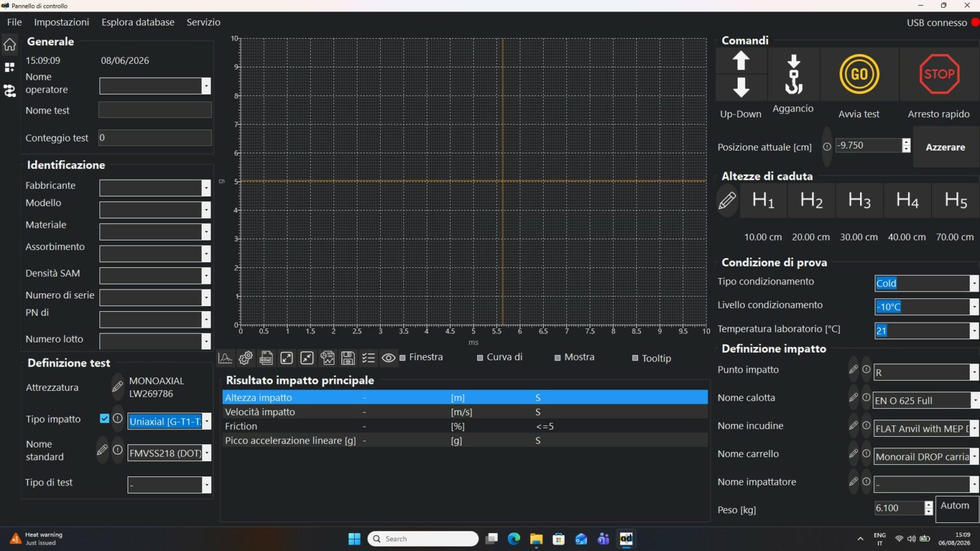Open the FMVSS218 (DOT) standard dropdown
The height and width of the screenshot is (551, 980).
click(x=206, y=453)
